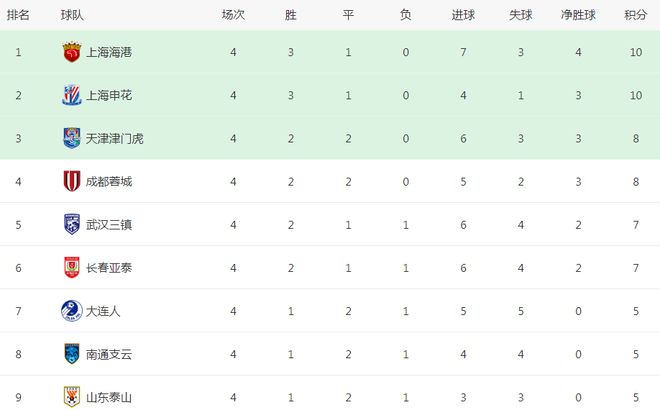
Task: Click the 上海申花 team logo
Action: click(x=72, y=95)
